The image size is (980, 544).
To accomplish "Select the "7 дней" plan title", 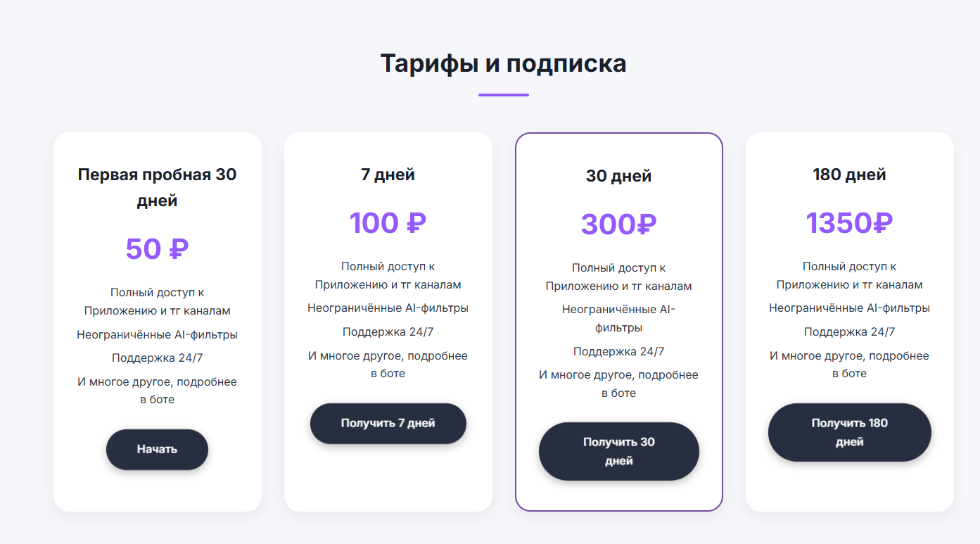I will 388,175.
